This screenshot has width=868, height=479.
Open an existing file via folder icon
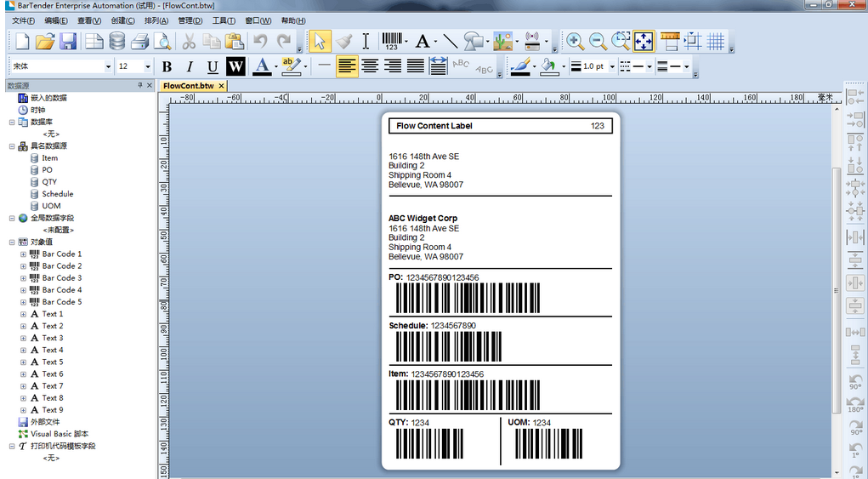click(x=45, y=42)
